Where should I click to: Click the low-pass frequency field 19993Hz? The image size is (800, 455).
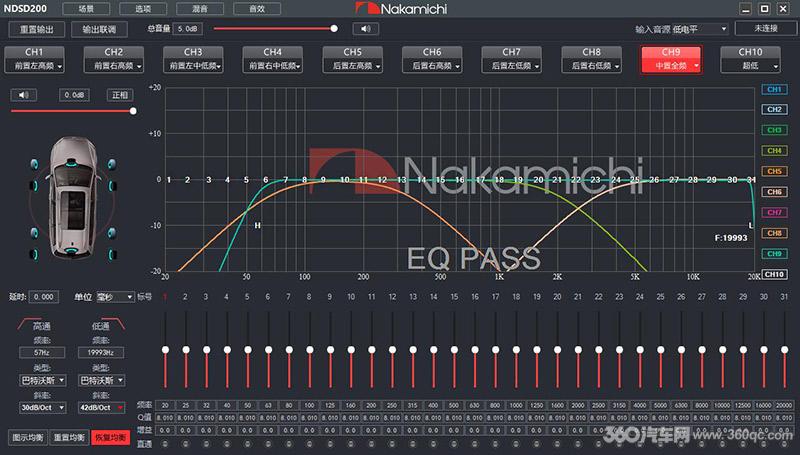101,352
